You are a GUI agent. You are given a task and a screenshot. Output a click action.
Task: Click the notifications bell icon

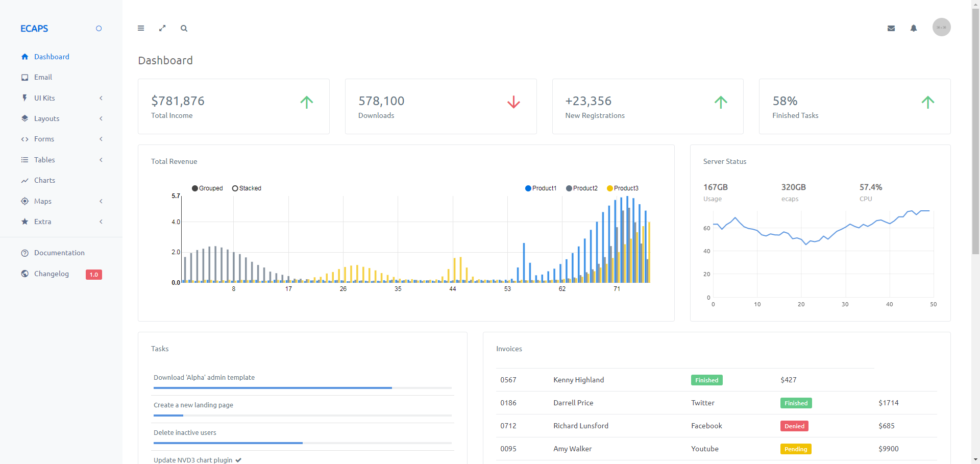click(914, 28)
